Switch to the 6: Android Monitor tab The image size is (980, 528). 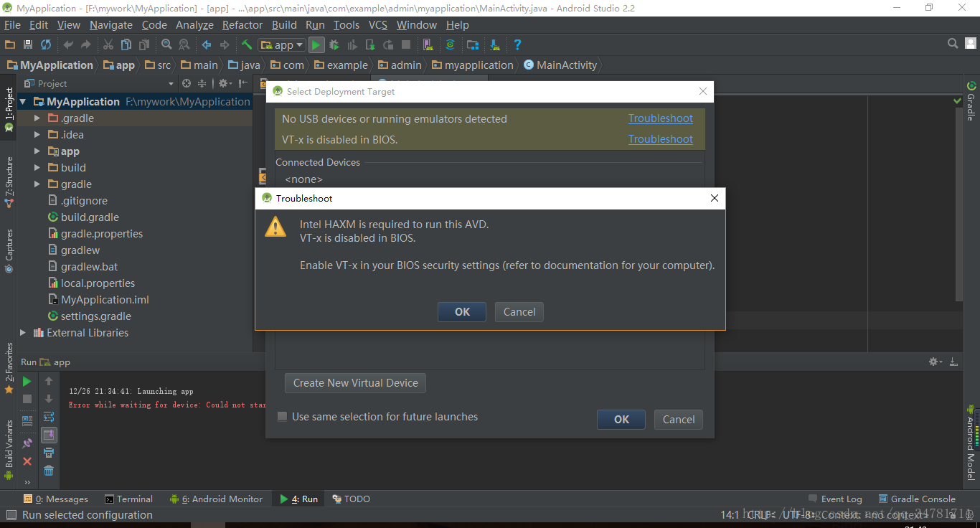[217, 499]
